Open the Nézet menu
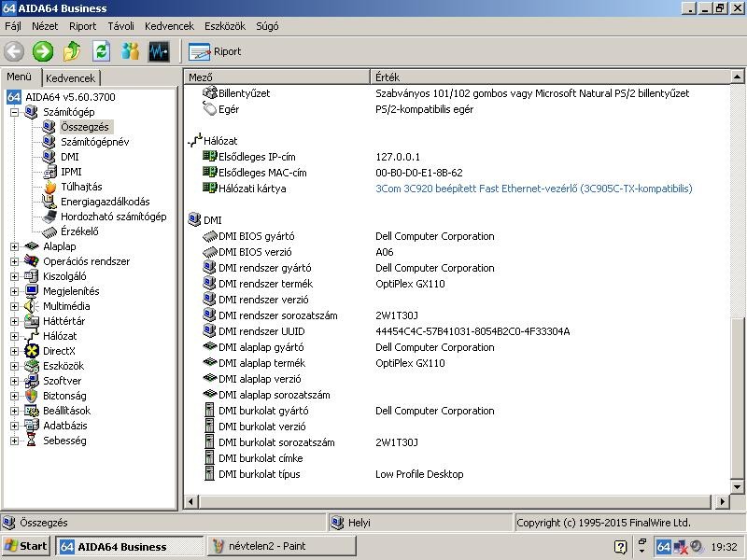747x560 pixels. click(x=45, y=26)
